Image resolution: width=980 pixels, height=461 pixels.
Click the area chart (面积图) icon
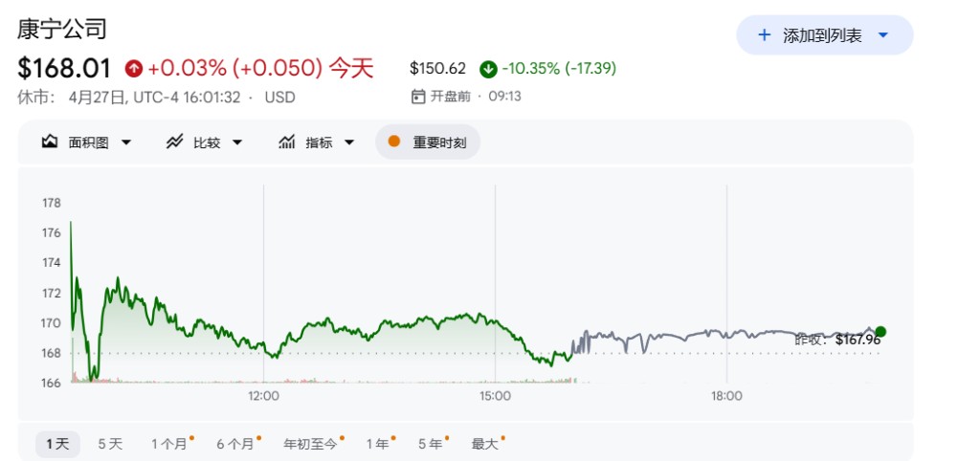click(x=50, y=142)
